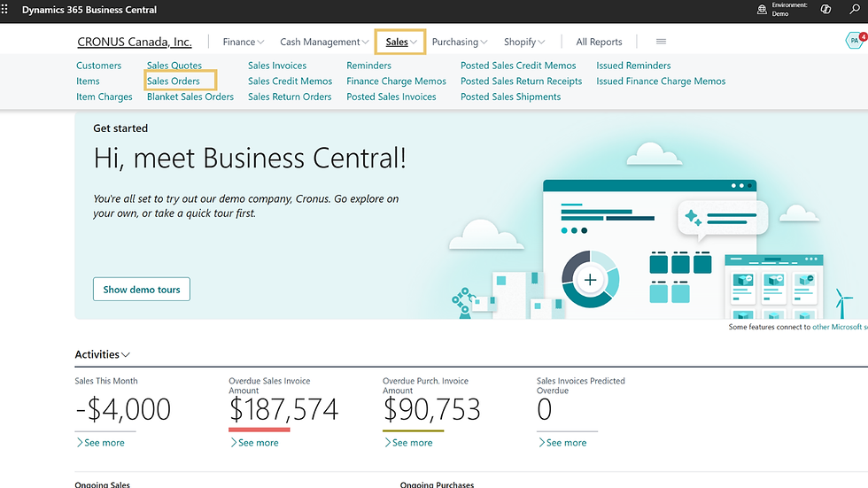Viewport: 868px width, 488px height.
Task: Open Blanket Sales Orders
Action: (x=190, y=97)
